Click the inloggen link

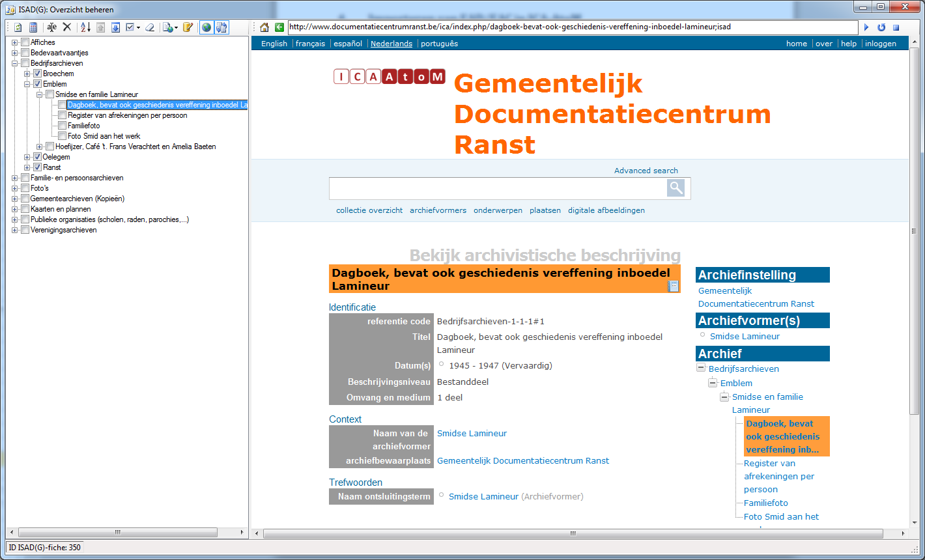pyautogui.click(x=881, y=44)
